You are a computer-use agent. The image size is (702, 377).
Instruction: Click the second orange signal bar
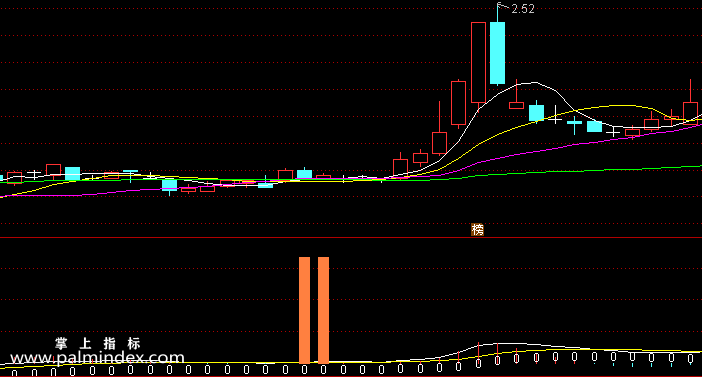pyautogui.click(x=323, y=310)
